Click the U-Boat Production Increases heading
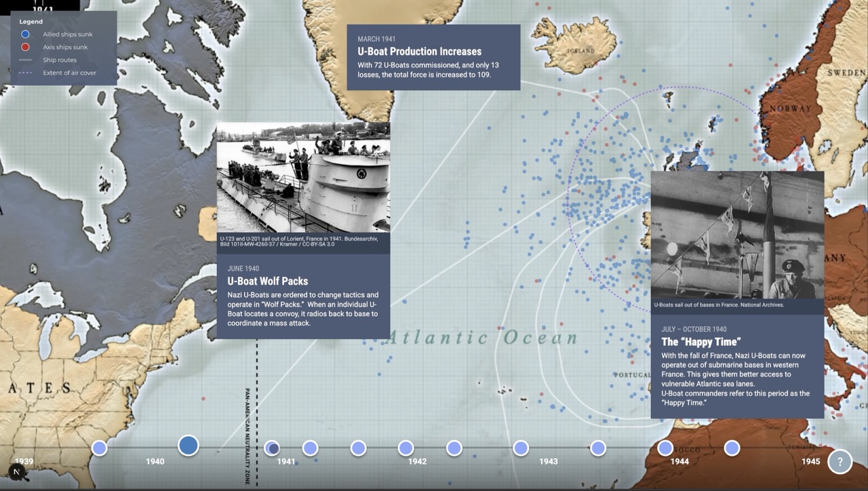868x491 pixels. point(420,52)
